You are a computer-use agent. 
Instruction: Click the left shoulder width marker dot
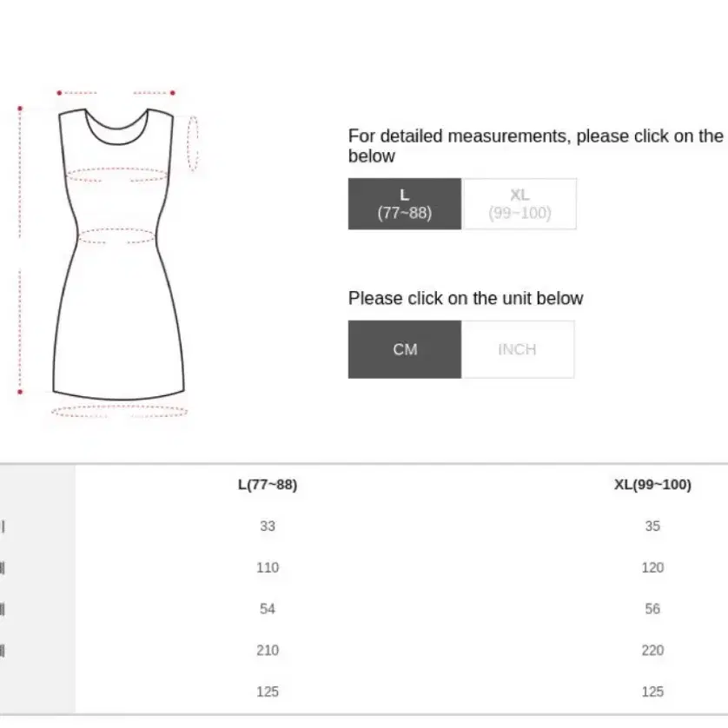(59, 93)
